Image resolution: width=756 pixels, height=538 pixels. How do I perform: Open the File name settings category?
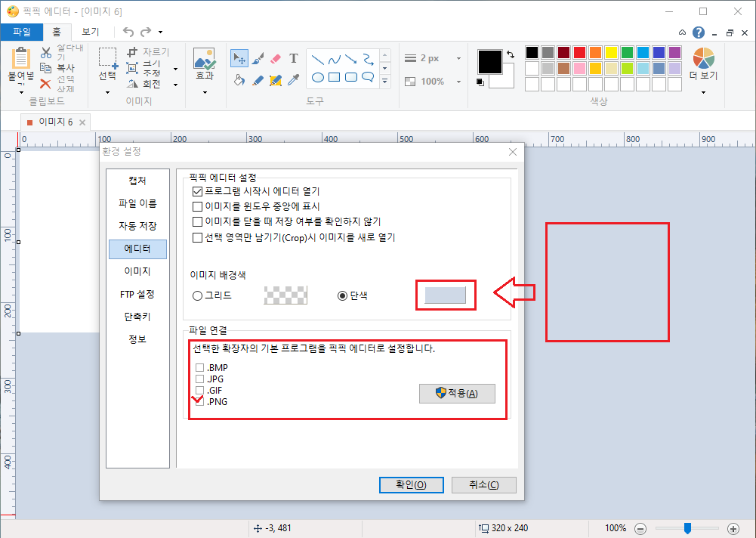(137, 203)
